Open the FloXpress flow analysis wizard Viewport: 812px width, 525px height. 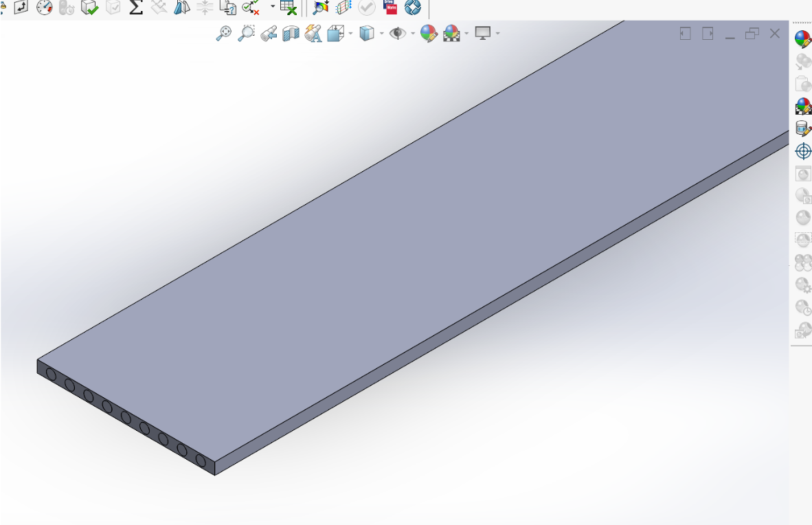(343, 8)
